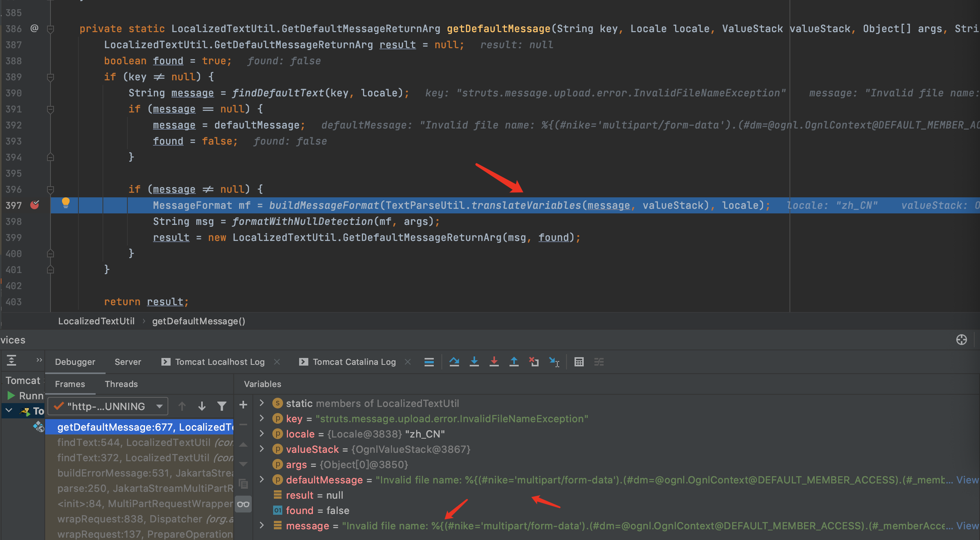Expand static members of LocalizedTextUtil
The width and height of the screenshot is (980, 540).
262,403
